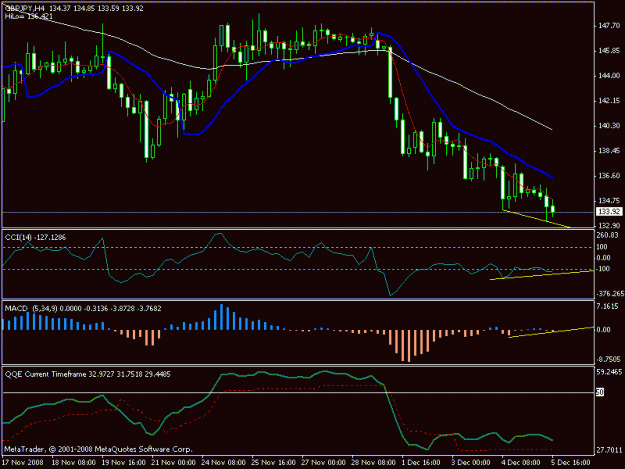
Task: Select the yellow trendline under the price lows
Action: click(537, 218)
